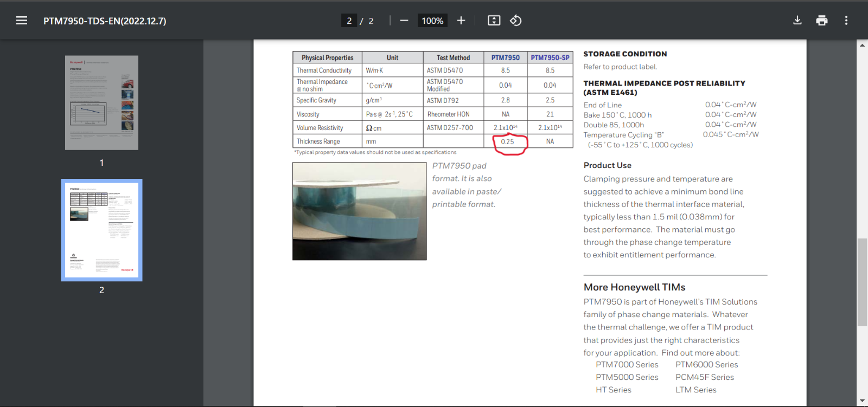Click the Viscosity row label

click(x=308, y=114)
